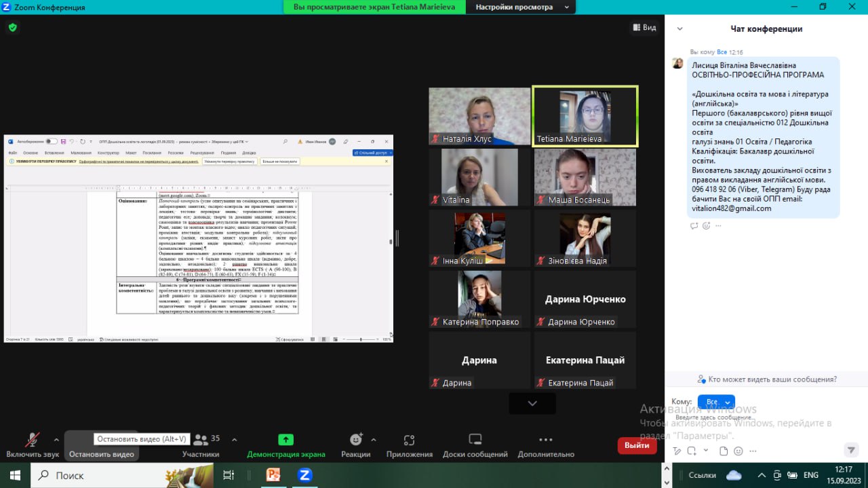
Task: Select Інна Куліш video tile
Action: tap(479, 238)
